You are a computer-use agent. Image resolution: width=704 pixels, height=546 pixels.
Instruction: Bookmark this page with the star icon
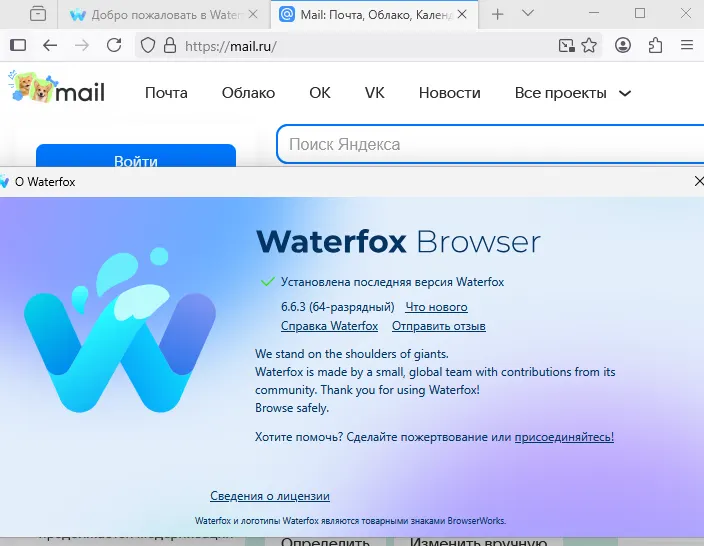(589, 45)
